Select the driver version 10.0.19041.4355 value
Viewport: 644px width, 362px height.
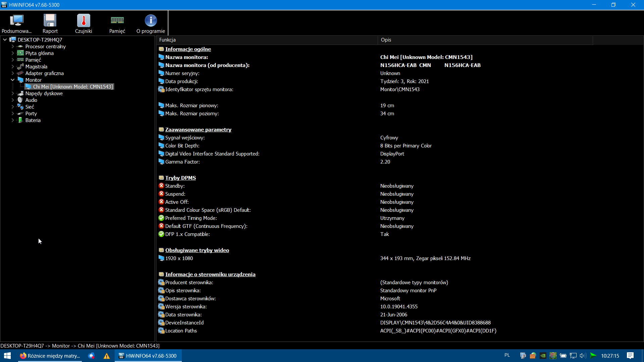[x=399, y=306]
